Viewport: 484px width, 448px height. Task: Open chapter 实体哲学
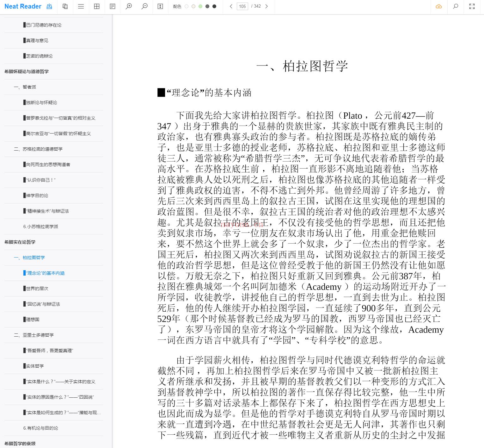tap(33, 366)
